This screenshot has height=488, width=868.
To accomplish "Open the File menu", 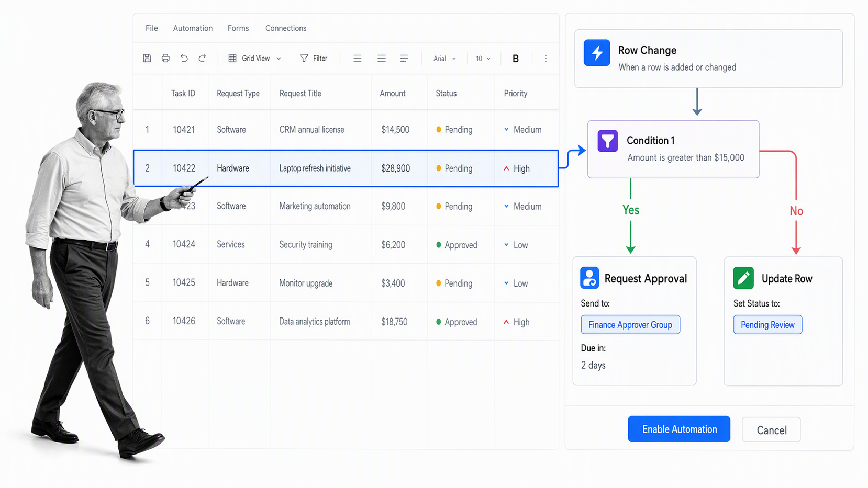I will [152, 28].
